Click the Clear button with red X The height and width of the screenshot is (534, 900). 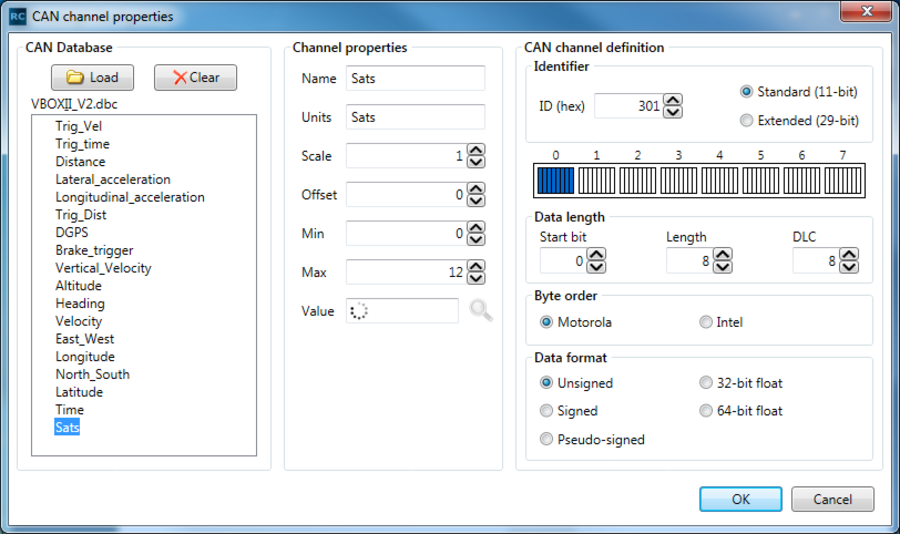(195, 78)
